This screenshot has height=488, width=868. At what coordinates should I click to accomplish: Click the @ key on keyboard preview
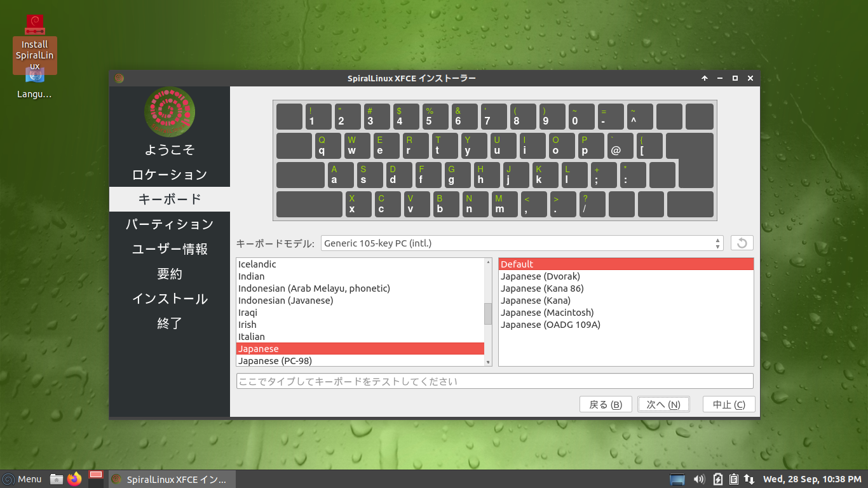coord(621,146)
